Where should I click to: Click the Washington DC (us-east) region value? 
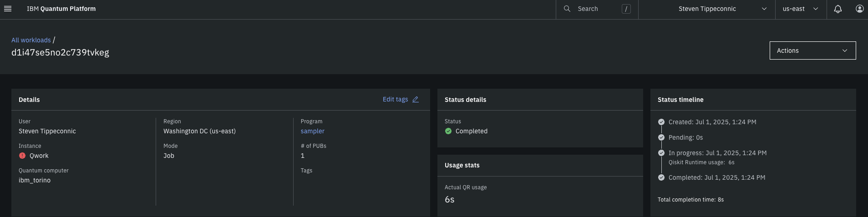[199, 131]
